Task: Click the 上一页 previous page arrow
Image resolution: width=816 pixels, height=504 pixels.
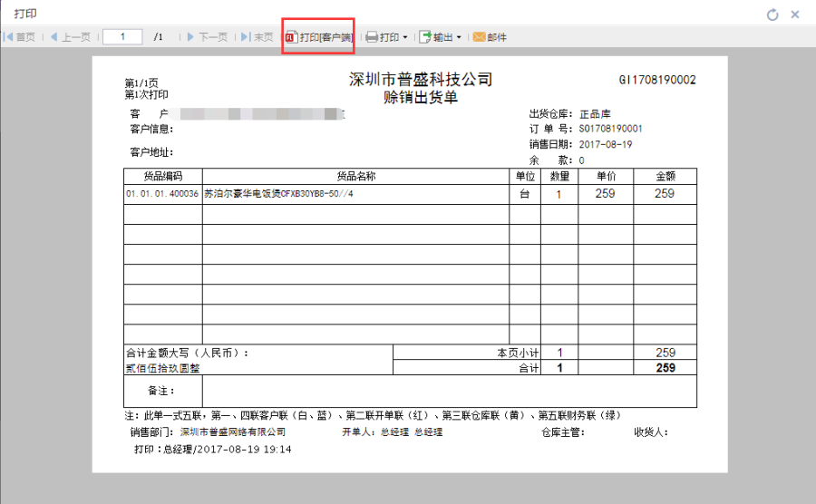Action: point(70,37)
